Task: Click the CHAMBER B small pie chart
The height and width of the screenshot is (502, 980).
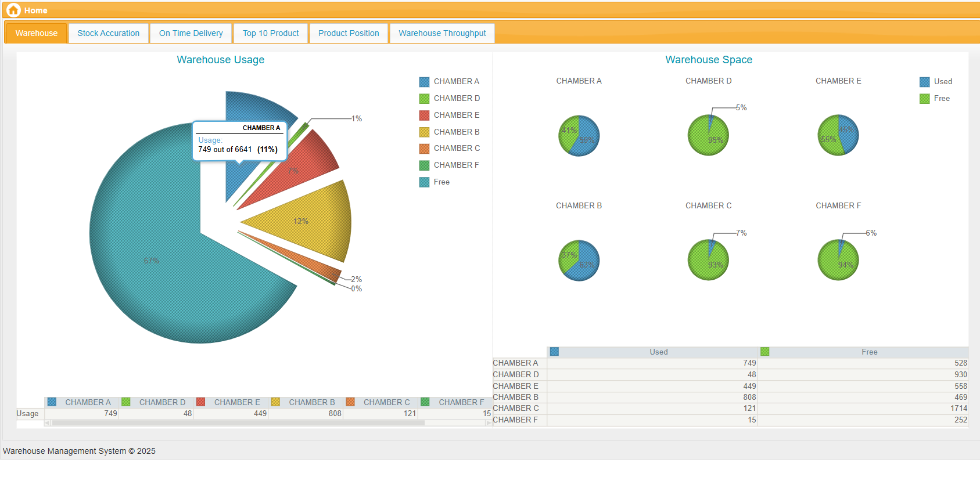Action: point(579,261)
